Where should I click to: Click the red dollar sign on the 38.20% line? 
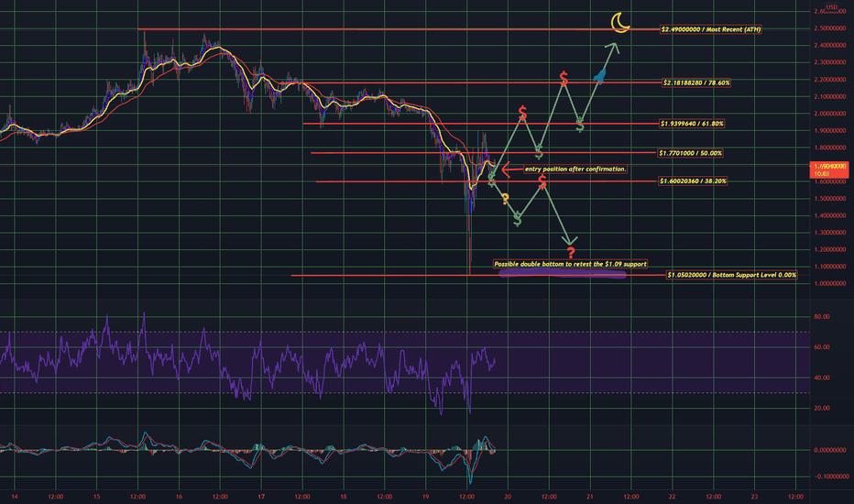click(x=542, y=182)
